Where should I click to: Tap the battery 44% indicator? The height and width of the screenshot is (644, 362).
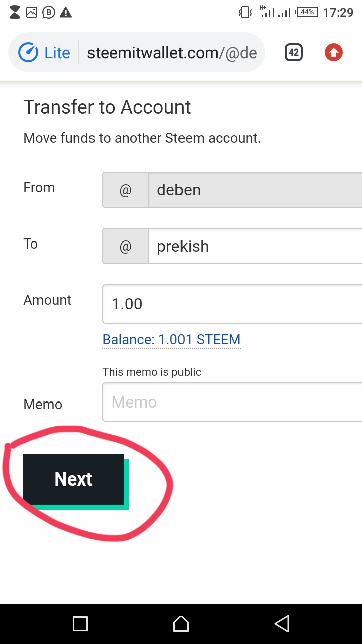[307, 12]
